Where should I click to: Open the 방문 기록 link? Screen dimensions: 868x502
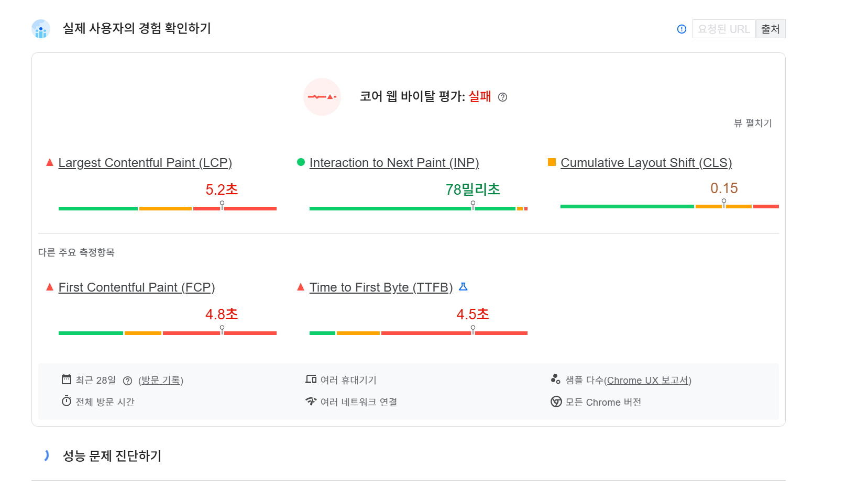click(160, 380)
